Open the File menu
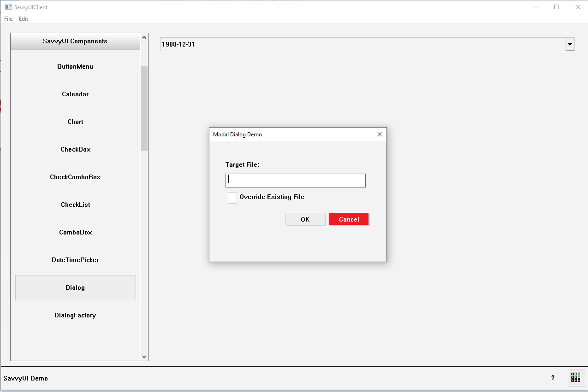588x392 pixels. pos(8,19)
